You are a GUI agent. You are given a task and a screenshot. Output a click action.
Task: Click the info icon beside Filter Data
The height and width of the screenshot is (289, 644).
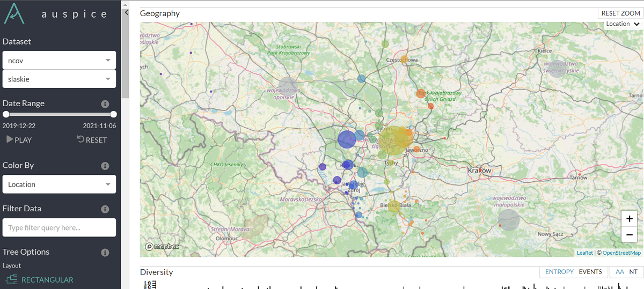pyautogui.click(x=105, y=209)
